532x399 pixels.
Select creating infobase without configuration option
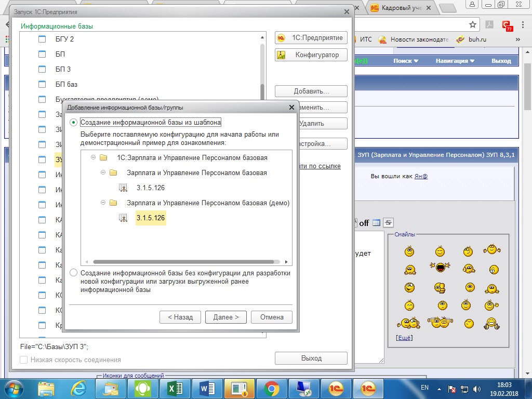(x=74, y=273)
